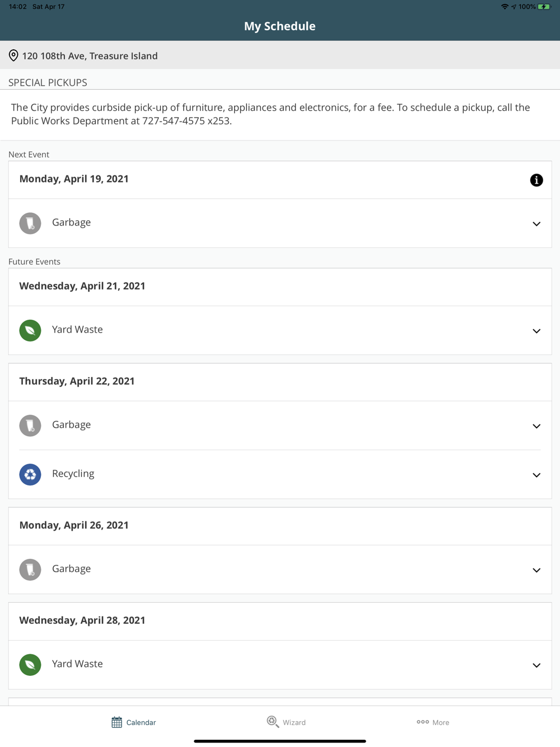Tap the April 28 Yard Waste leaf icon

[30, 665]
